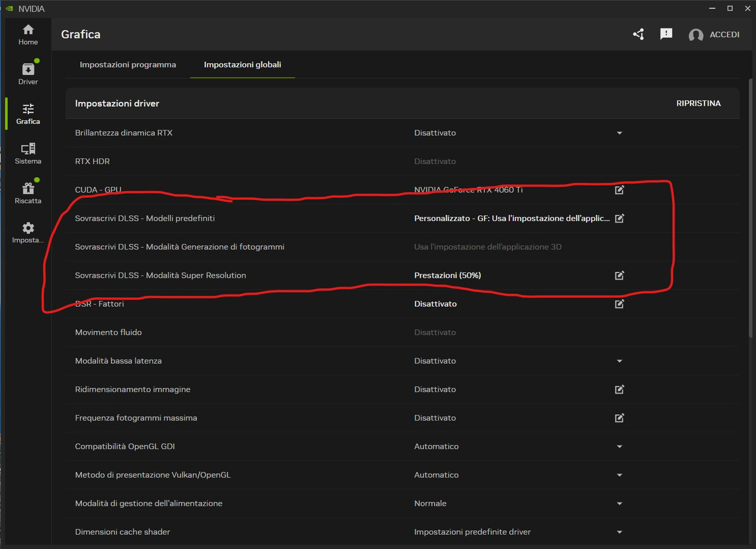Image resolution: width=756 pixels, height=549 pixels.
Task: Click the RTX HDR setting label
Action: [92, 161]
